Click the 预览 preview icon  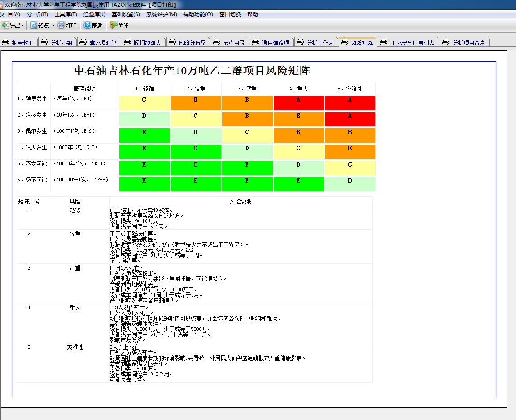[33, 25]
